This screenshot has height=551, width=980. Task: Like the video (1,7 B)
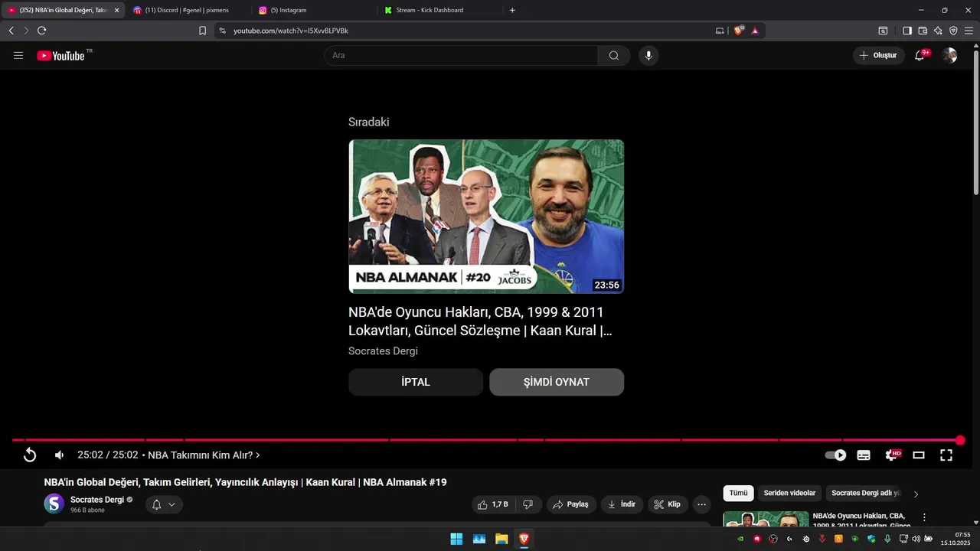point(492,504)
